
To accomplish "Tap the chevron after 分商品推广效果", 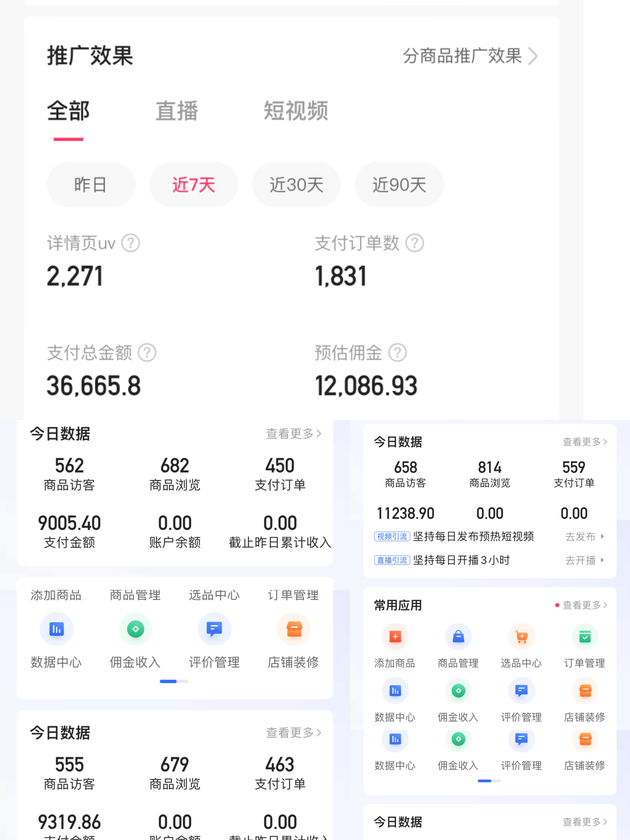I will tap(533, 56).
